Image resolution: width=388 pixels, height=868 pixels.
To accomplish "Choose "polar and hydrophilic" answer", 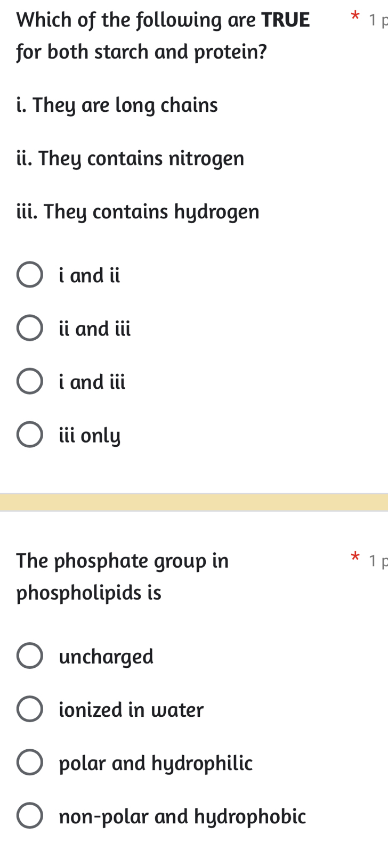I will coord(30,762).
